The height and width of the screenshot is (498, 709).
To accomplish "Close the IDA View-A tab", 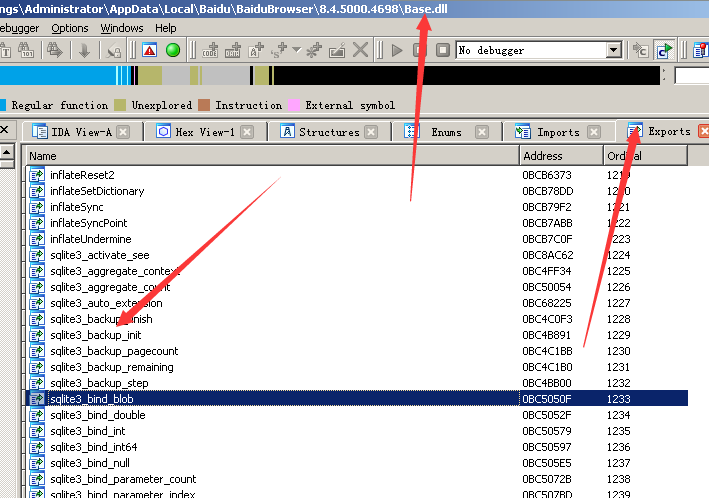I will (x=123, y=132).
